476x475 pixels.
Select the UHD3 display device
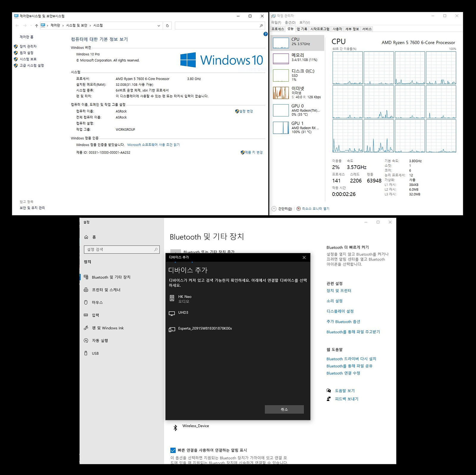click(x=238, y=313)
